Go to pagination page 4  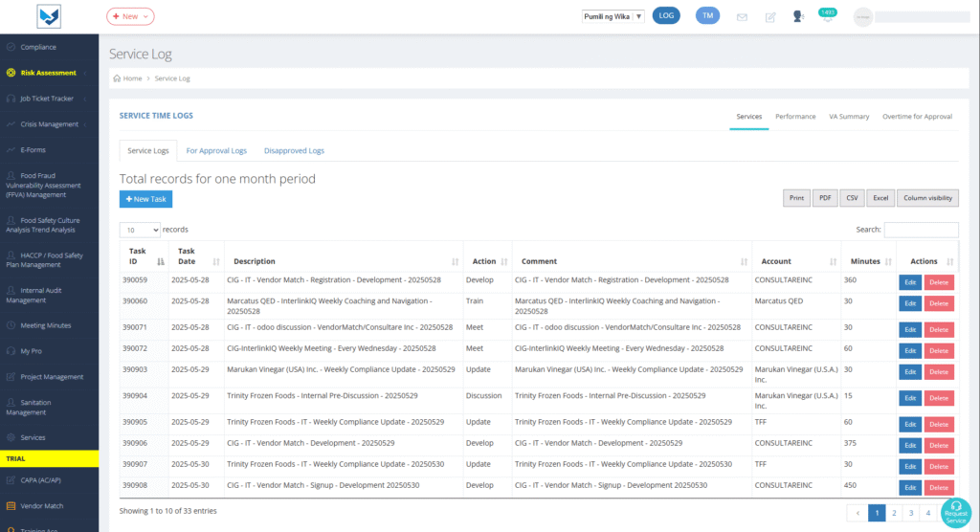coord(928,513)
